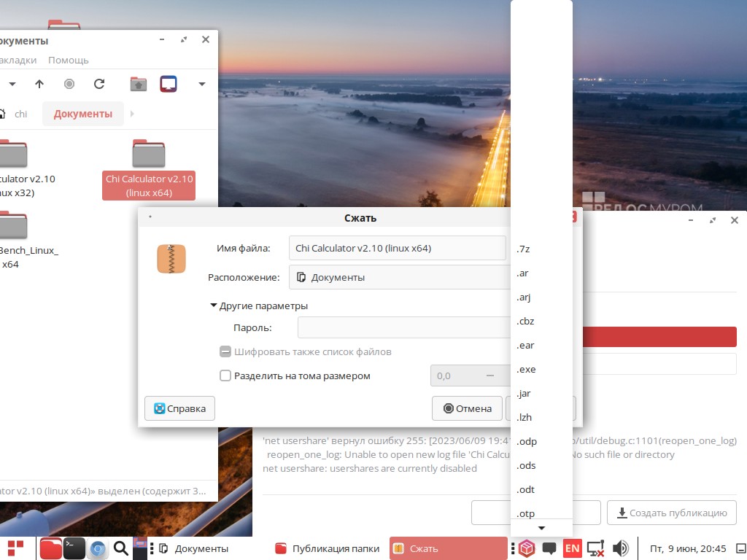Enable Разделить на тома размером checkbox
Image resolution: width=747 pixels, height=560 pixels.
225,376
